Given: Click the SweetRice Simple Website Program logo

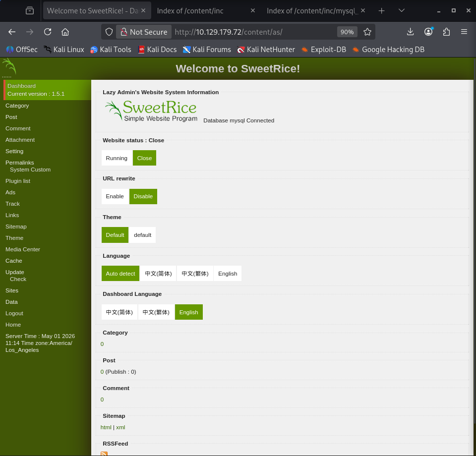Looking at the screenshot, I should pos(151,112).
